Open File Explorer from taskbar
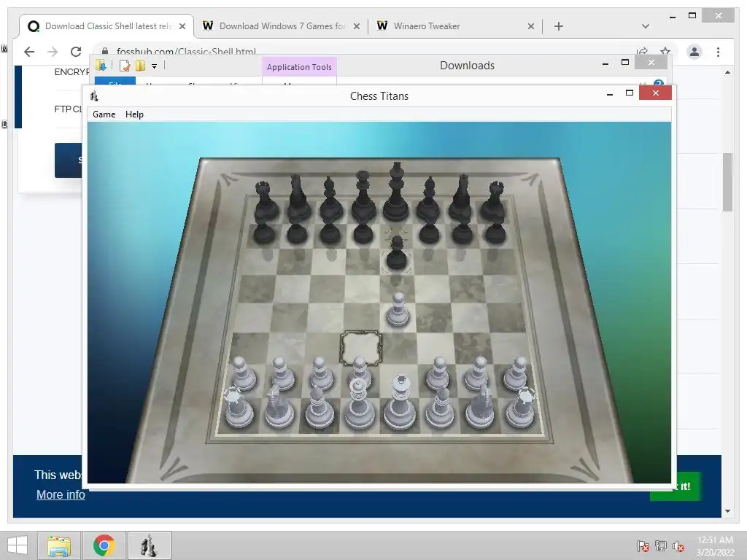 [58, 545]
